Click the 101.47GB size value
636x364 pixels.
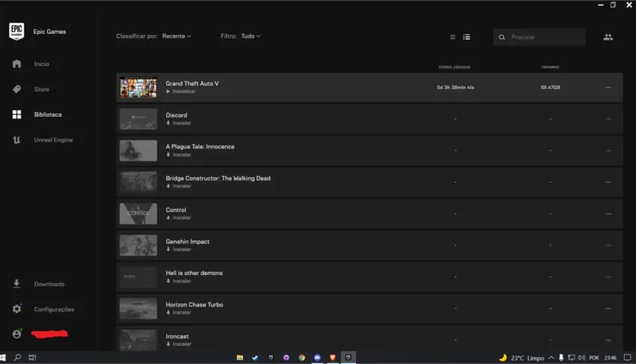click(550, 88)
